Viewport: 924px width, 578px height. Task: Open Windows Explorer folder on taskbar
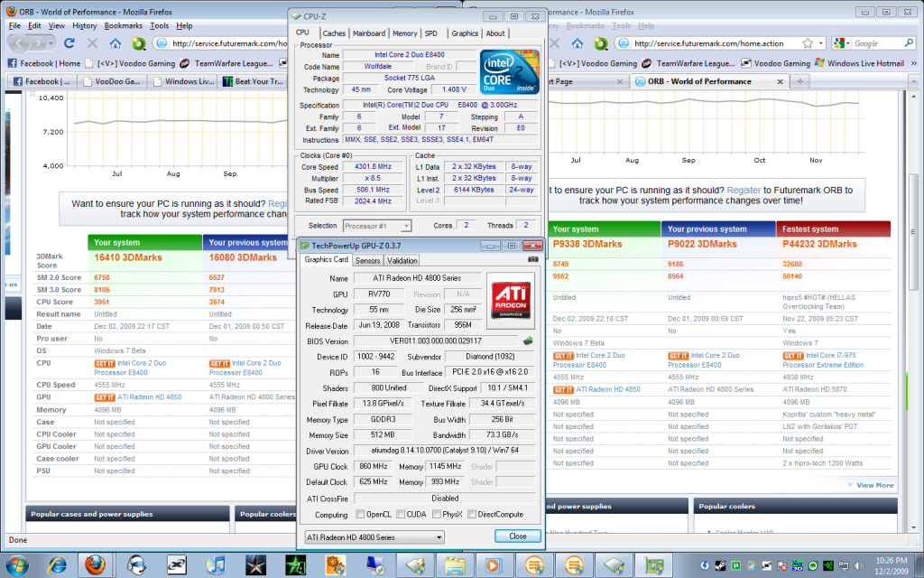click(455, 565)
